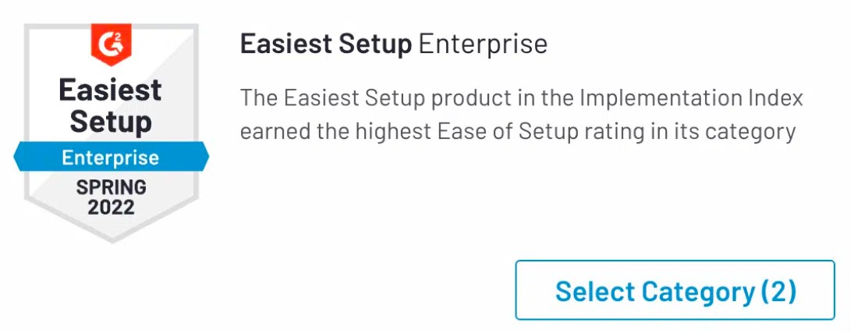
Task: Click the bottom point of the badge shield
Action: (x=111, y=236)
